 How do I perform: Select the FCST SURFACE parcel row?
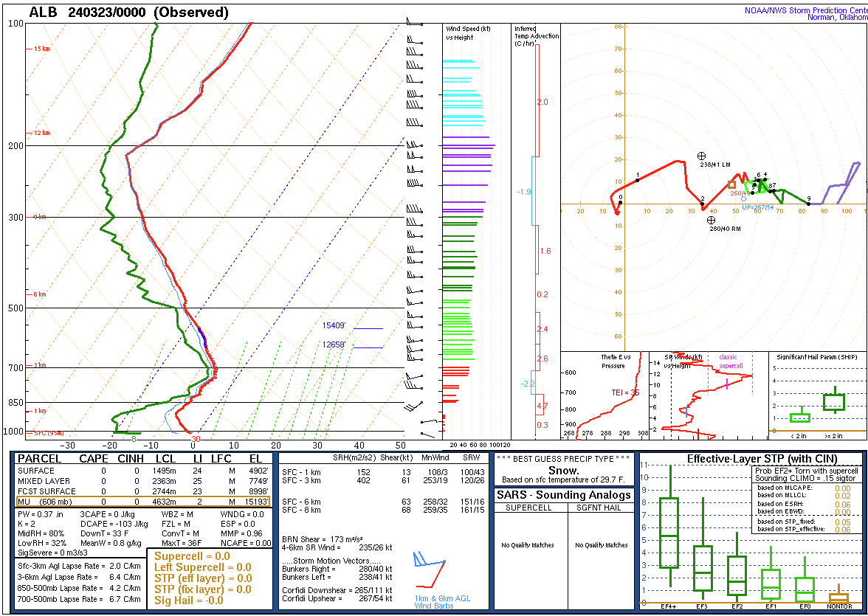point(144,491)
